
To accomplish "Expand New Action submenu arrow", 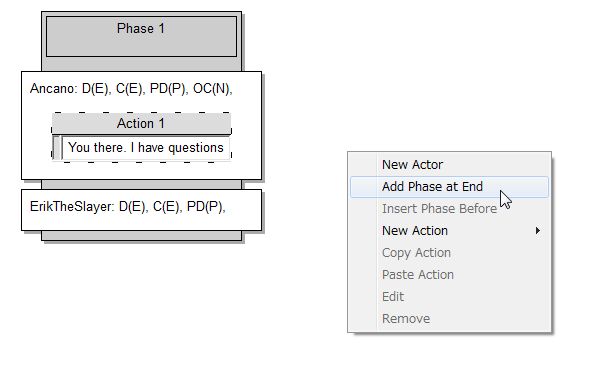I will (537, 231).
